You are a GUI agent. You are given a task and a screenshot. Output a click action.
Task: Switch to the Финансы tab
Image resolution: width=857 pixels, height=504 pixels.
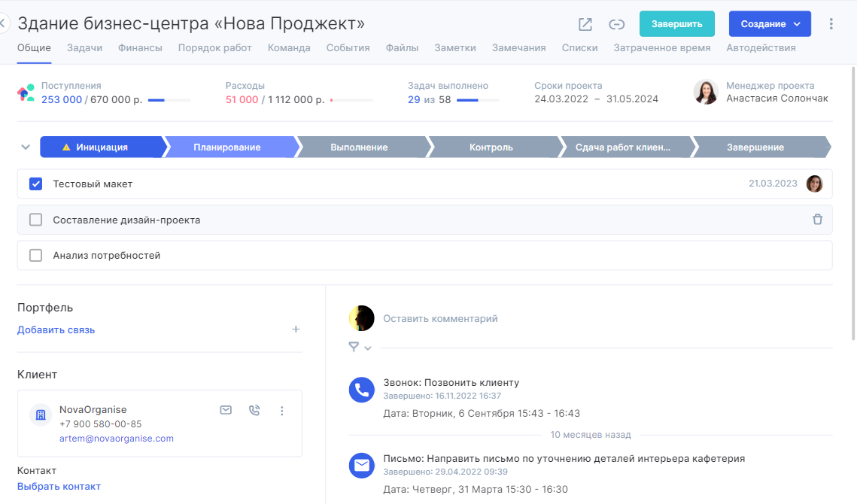click(x=140, y=48)
